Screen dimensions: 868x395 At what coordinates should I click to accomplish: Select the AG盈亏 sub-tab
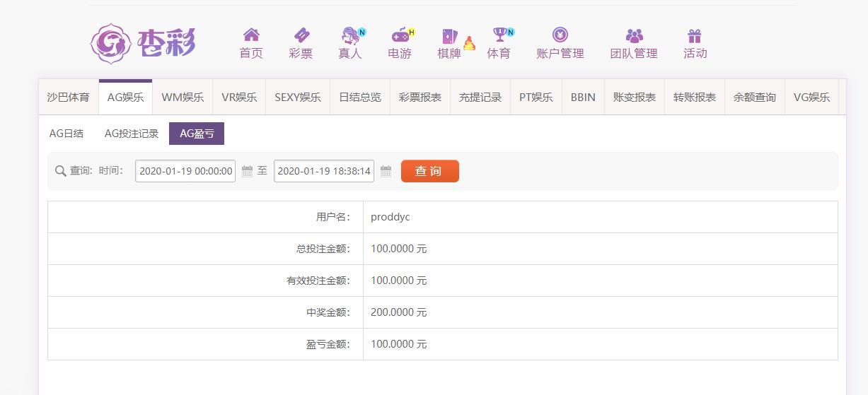(197, 134)
